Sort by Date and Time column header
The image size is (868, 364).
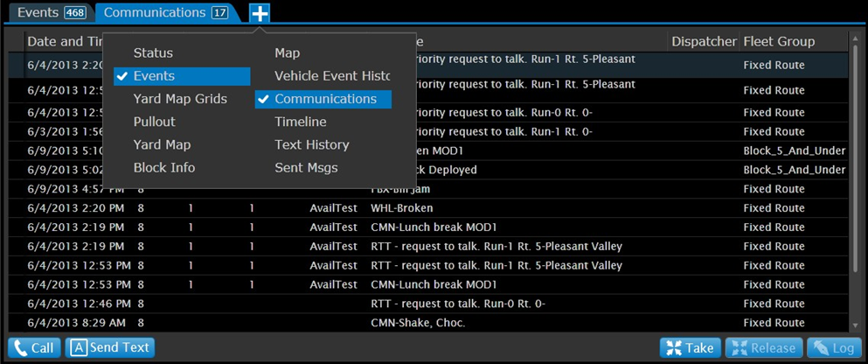[x=64, y=41]
